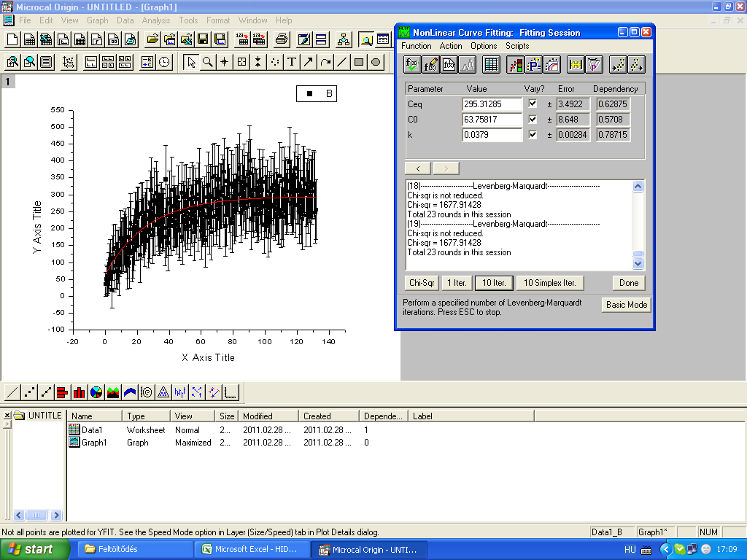Viewport: 747px width, 560px height.
Task: Select the Screen Reader crosshair tool
Action: tap(225, 62)
